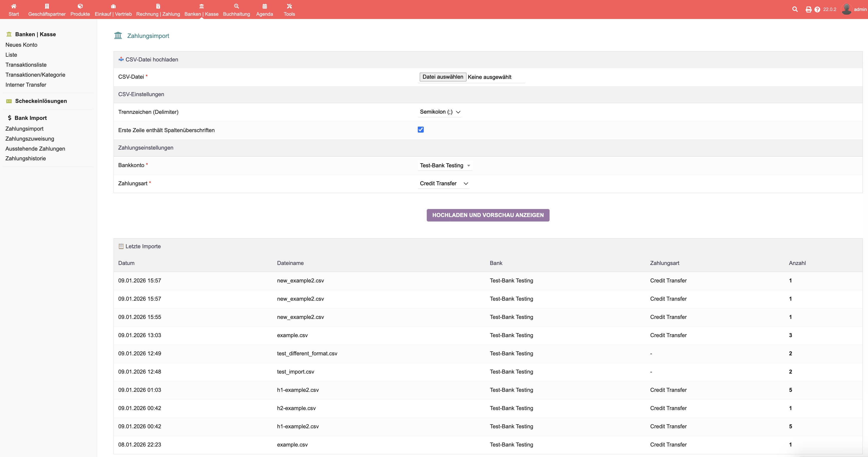This screenshot has height=457, width=868.
Task: Open the help question mark icon
Action: pos(817,9)
